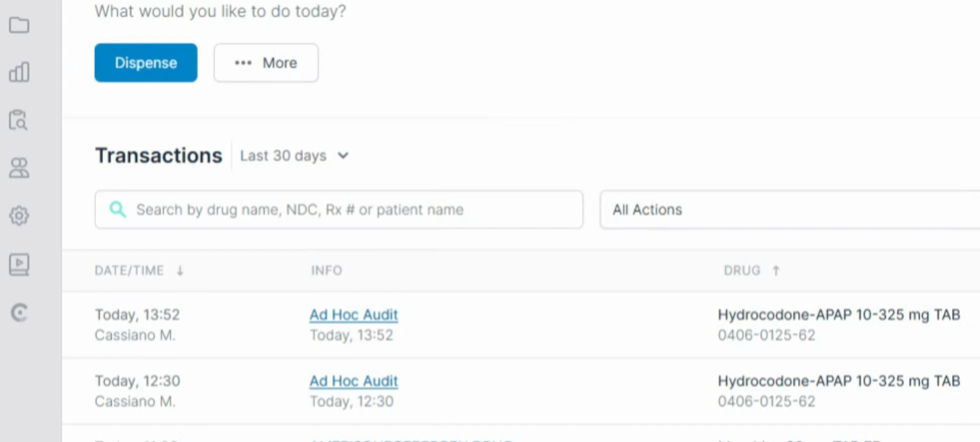Click the drug name search field
The height and width of the screenshot is (442, 980).
pos(339,210)
